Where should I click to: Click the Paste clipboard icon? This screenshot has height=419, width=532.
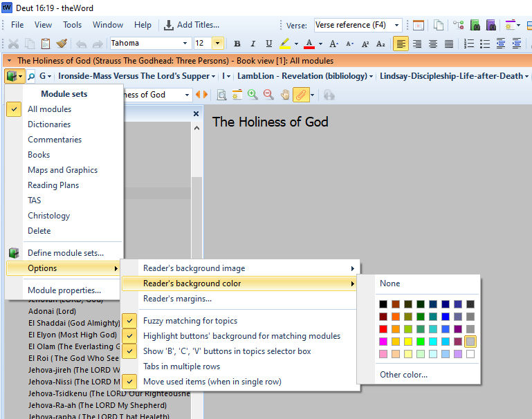click(x=46, y=44)
